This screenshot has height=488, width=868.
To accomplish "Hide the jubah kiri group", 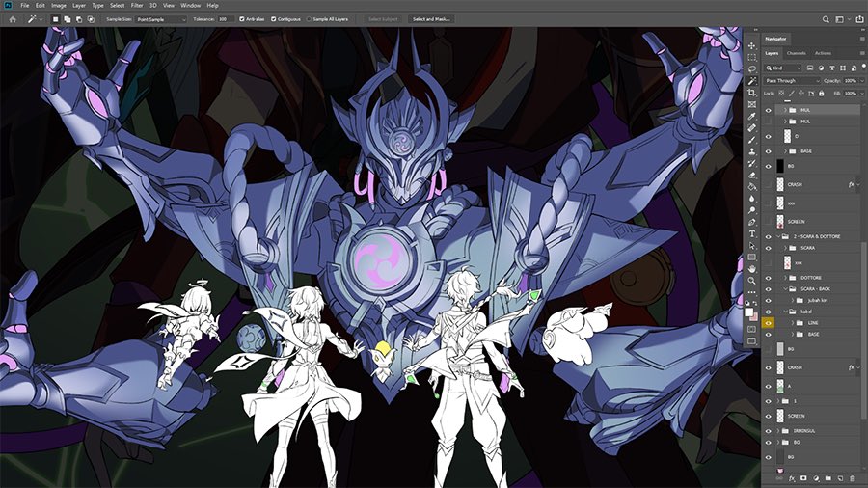I will 769,301.
